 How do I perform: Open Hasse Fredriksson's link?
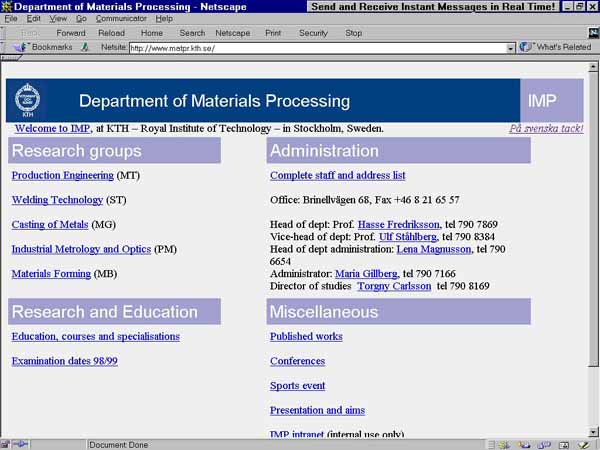click(399, 224)
